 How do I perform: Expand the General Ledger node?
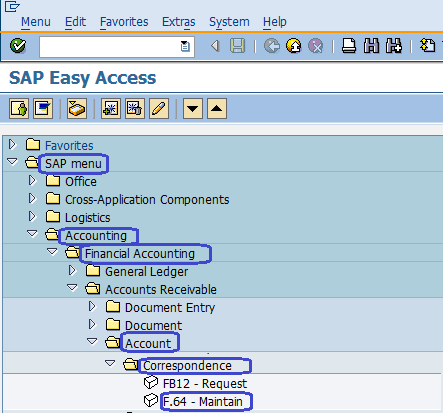point(72,271)
